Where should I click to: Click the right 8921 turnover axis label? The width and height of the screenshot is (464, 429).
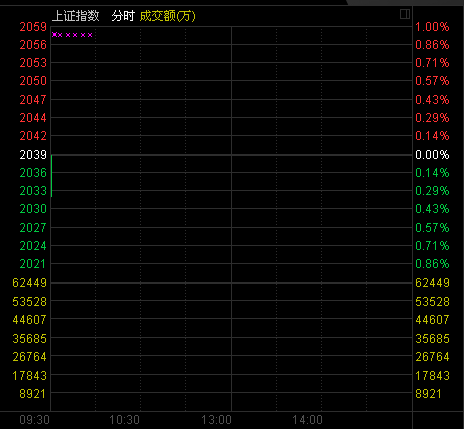pos(428,394)
